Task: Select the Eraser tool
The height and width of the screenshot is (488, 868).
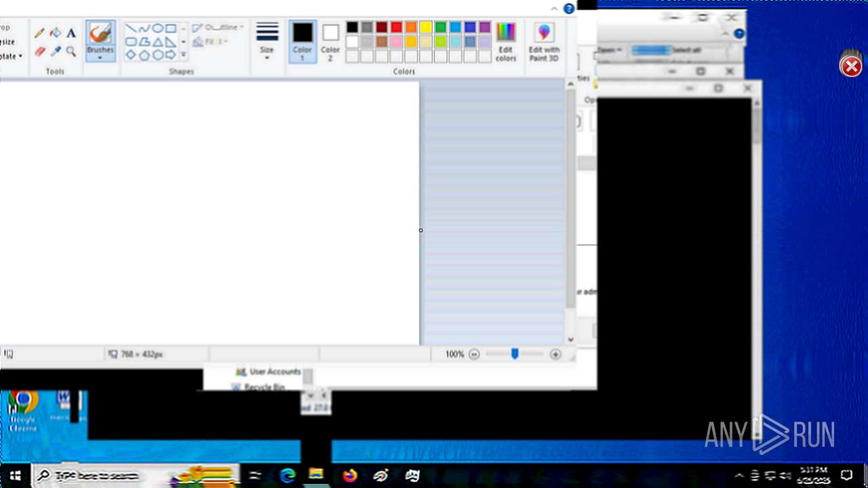Action: [40, 52]
